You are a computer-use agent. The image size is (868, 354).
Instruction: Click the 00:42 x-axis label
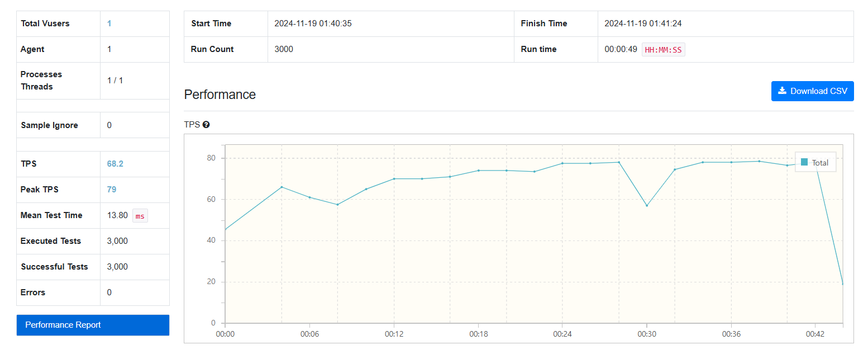(815, 334)
